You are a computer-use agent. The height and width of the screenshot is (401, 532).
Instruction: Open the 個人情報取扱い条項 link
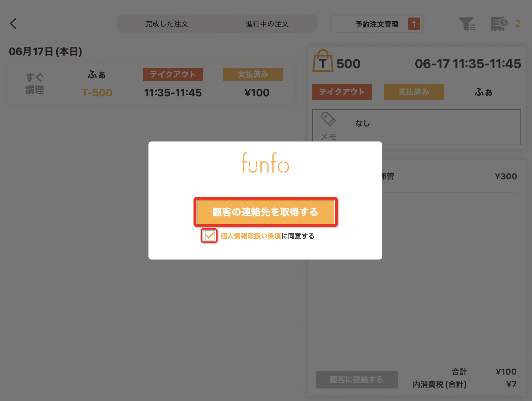(250, 236)
